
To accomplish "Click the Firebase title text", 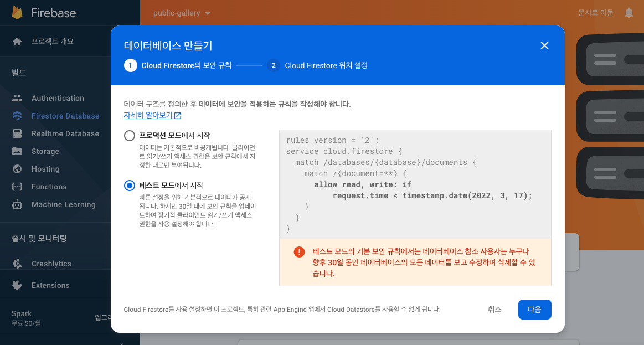I will point(53,13).
